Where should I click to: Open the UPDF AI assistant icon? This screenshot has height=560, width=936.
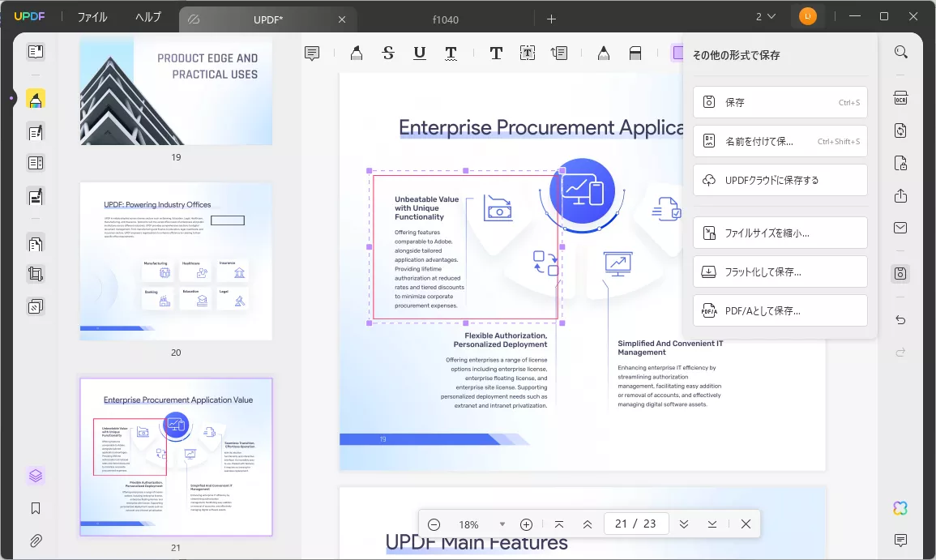(900, 508)
